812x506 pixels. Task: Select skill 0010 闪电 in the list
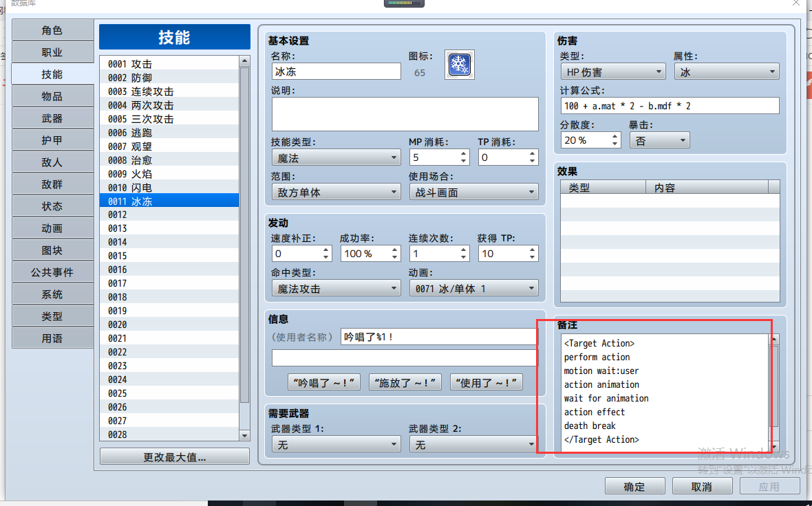169,187
